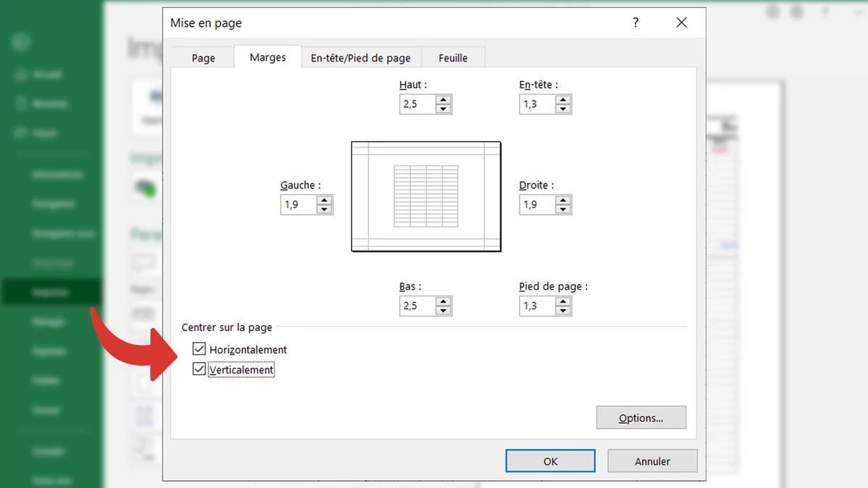Increase the Bas margin value
The image size is (868, 488).
click(444, 301)
